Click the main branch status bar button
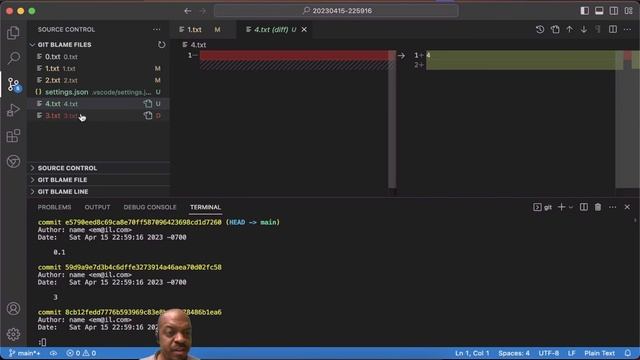The width and height of the screenshot is (640, 360). [24, 353]
